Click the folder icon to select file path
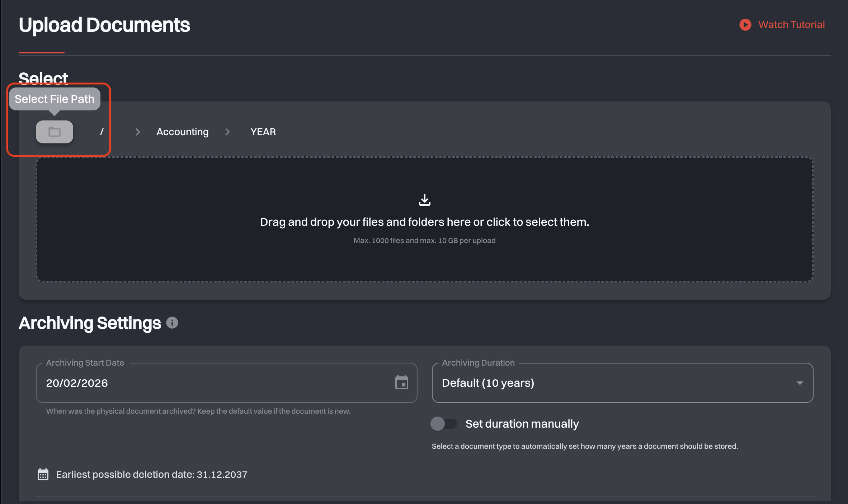The width and height of the screenshot is (848, 504). pos(55,132)
